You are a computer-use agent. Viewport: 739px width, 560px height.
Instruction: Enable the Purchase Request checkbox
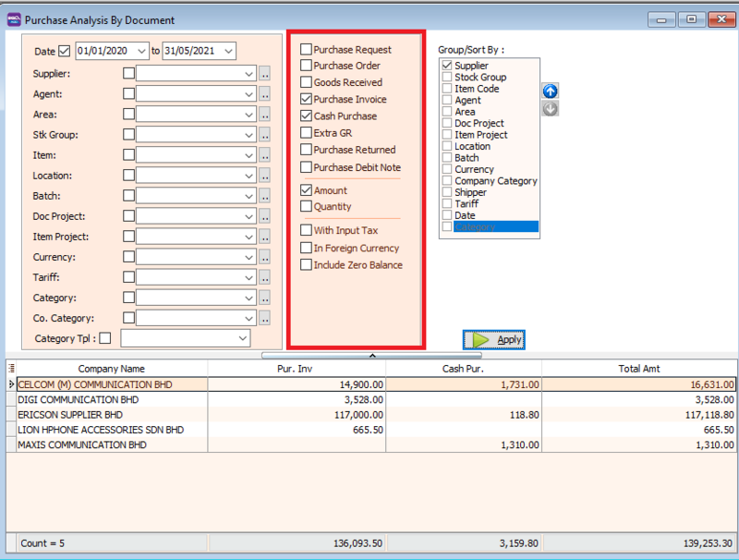point(306,49)
